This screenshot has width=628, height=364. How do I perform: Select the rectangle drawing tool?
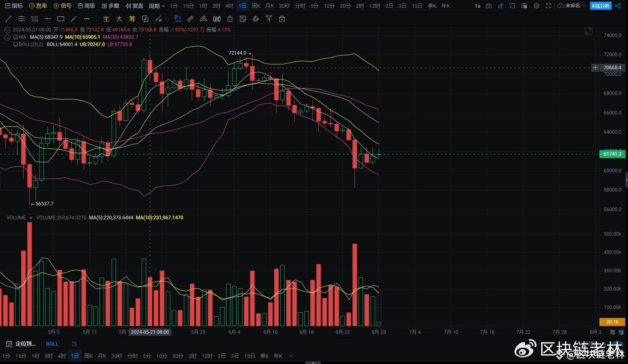(61, 19)
